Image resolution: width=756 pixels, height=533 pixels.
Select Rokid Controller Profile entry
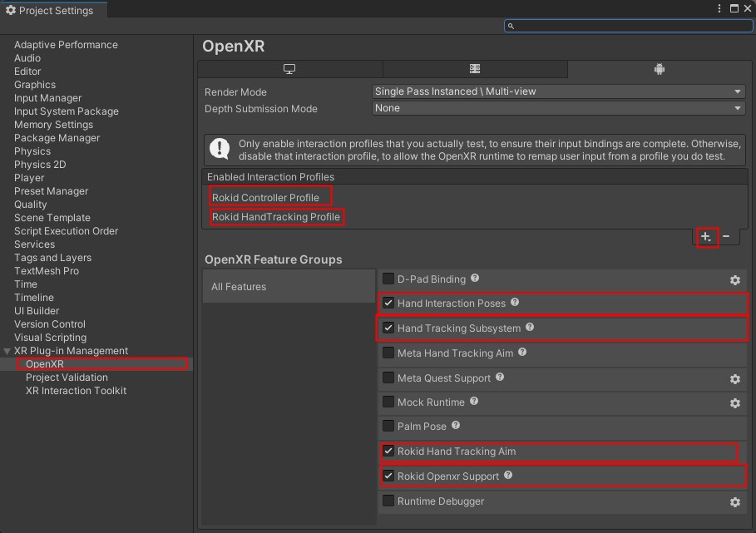click(265, 198)
